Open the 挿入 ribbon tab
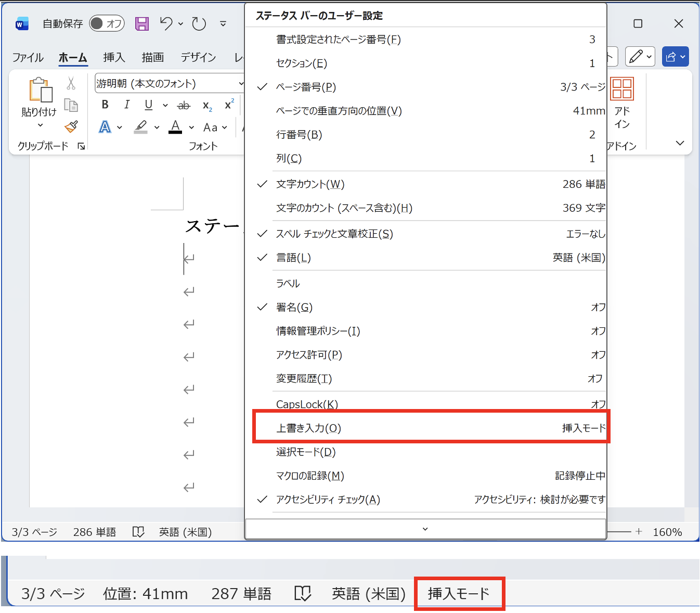This screenshot has height=613, width=700. [x=114, y=57]
